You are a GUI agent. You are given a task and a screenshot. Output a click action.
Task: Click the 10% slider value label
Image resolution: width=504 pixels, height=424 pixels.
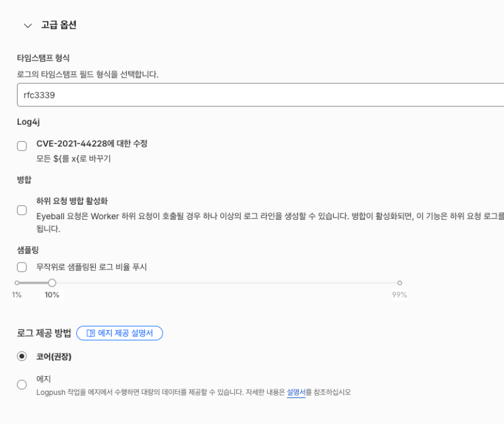(52, 295)
